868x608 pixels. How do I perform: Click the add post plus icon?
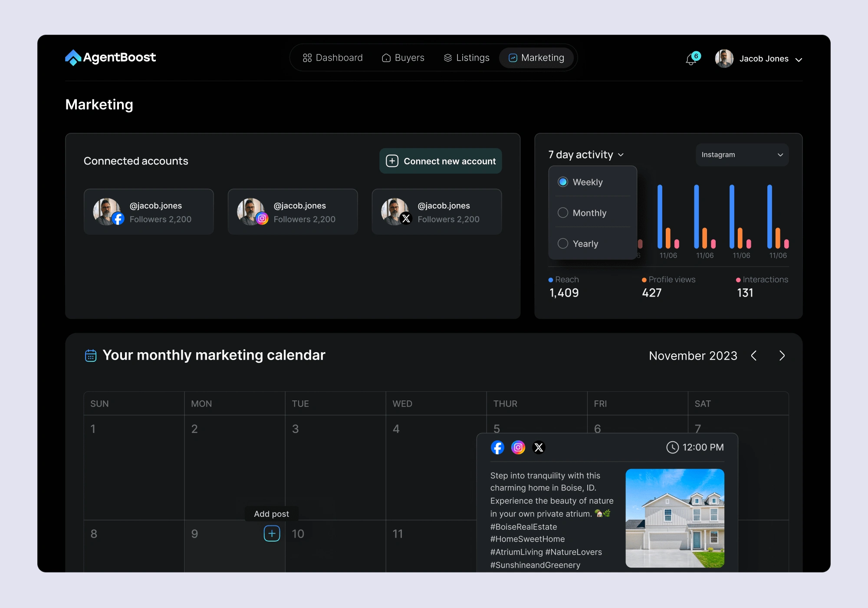pyautogui.click(x=272, y=533)
